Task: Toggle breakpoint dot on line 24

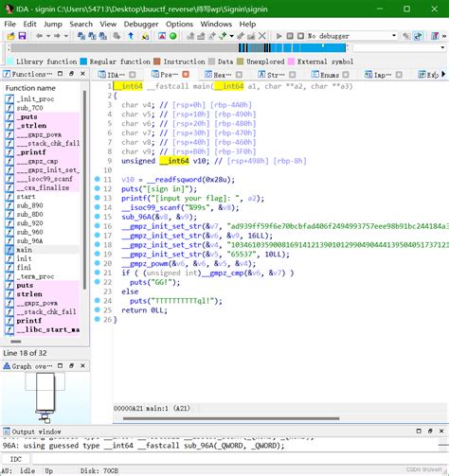Action: point(98,300)
